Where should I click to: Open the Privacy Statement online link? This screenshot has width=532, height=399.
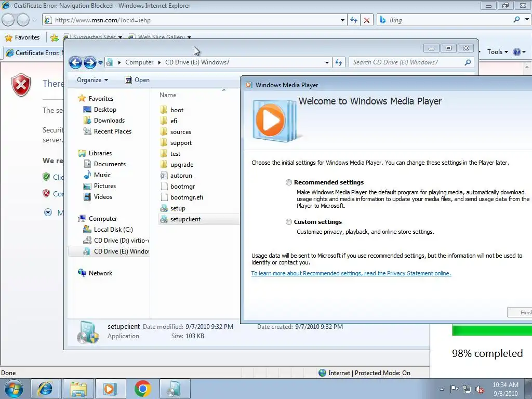(x=351, y=273)
